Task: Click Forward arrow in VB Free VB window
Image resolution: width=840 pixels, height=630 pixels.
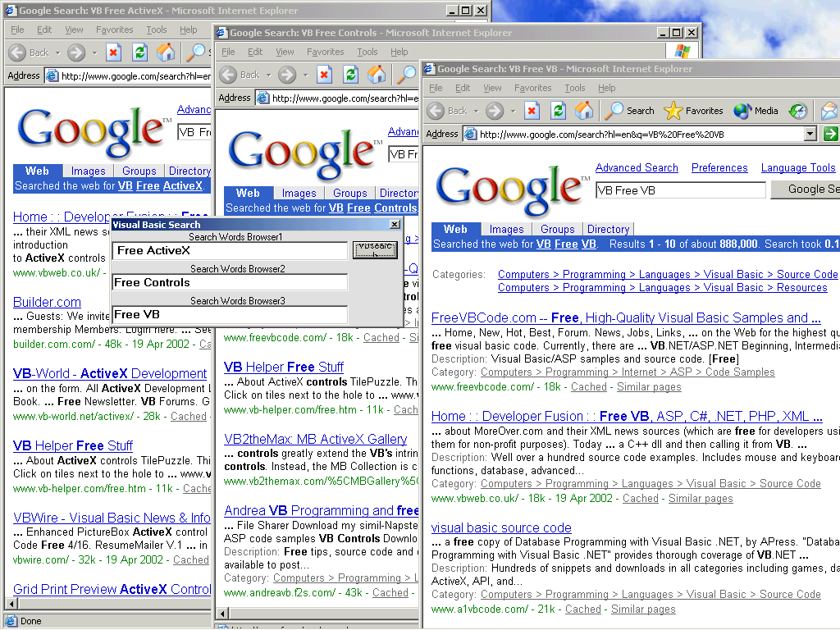Action: 495,111
